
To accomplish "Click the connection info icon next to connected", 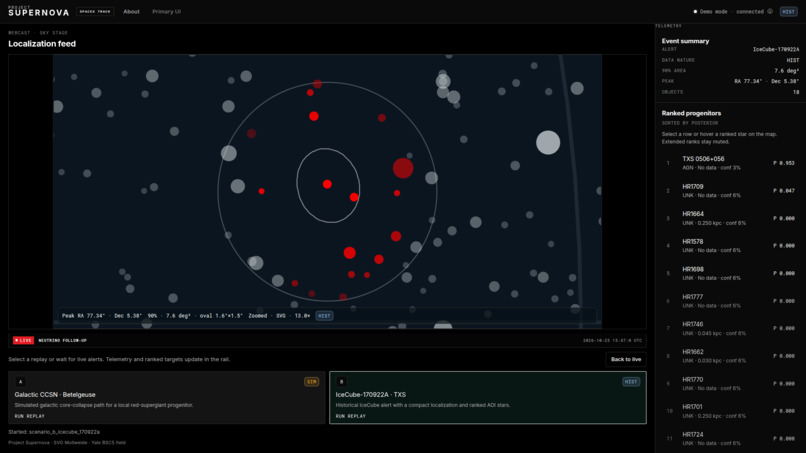I will click(x=770, y=11).
